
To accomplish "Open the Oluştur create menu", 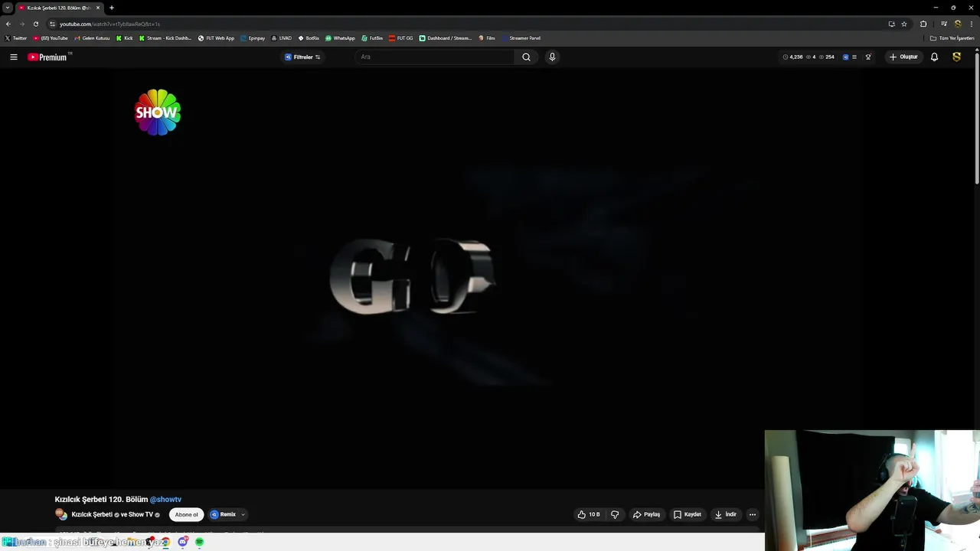I will tap(903, 57).
